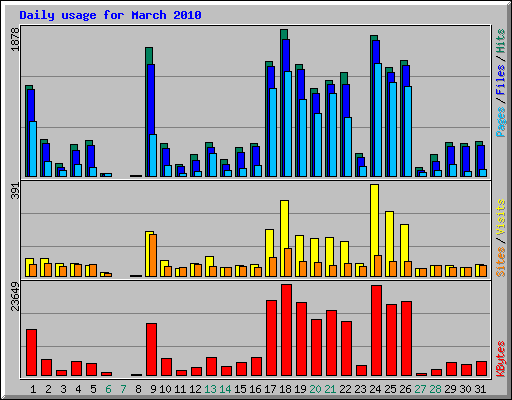The height and width of the screenshot is (400, 512).
Task: Click day label 12 on the axis
Action: point(195,389)
